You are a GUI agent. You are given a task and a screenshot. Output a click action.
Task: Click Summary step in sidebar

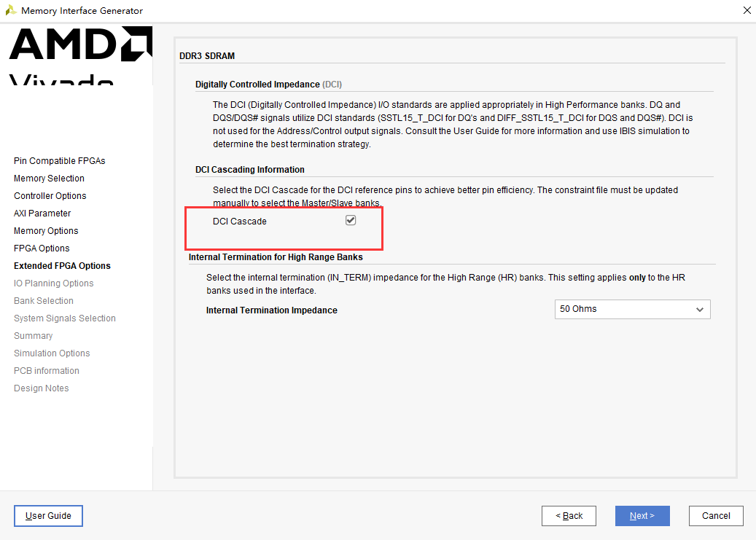coord(34,335)
